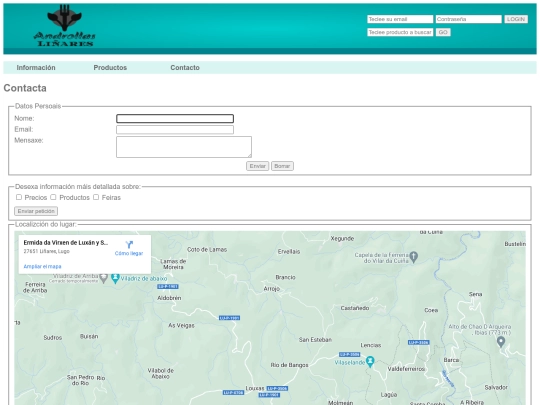Image resolution: width=540 pixels, height=405 pixels.
Task: Click the Ervellais map label
Action: [x=289, y=252]
